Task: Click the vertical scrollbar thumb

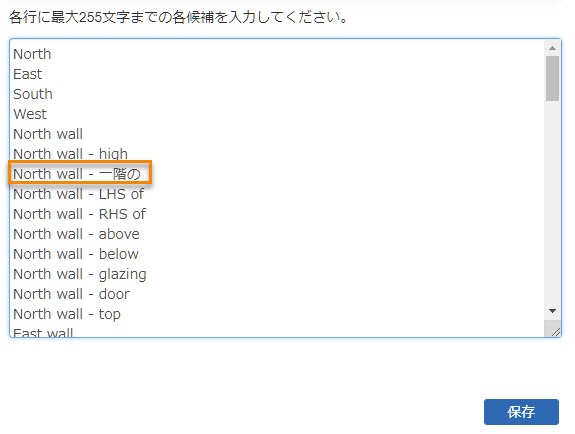Action: coord(552,79)
